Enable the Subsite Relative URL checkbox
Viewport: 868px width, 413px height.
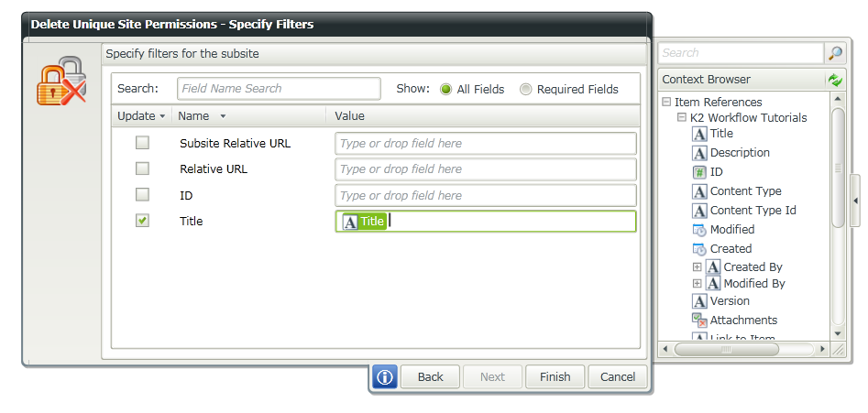click(x=142, y=143)
